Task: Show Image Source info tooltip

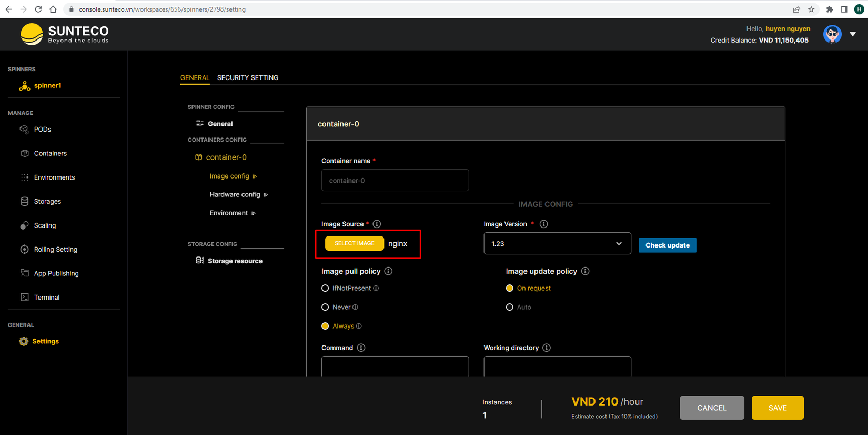Action: pos(377,224)
